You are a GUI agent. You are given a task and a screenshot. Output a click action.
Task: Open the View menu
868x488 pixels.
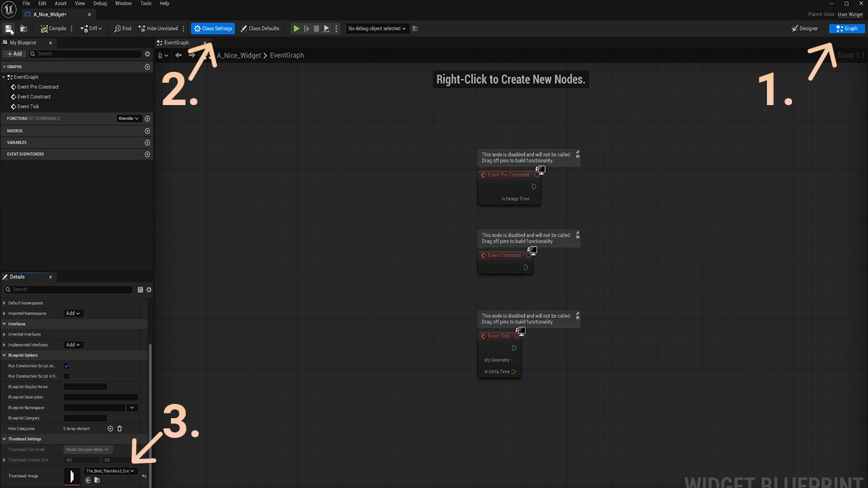coord(80,3)
